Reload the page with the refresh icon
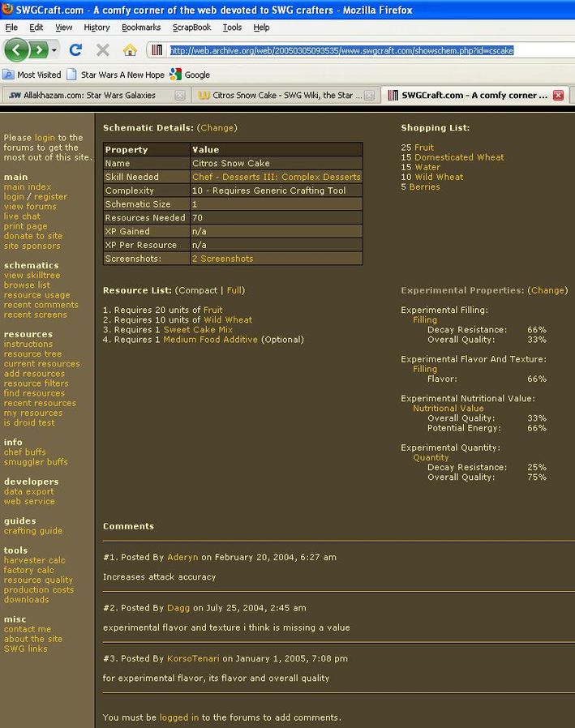Viewport: 575px width, 728px height. click(x=75, y=50)
